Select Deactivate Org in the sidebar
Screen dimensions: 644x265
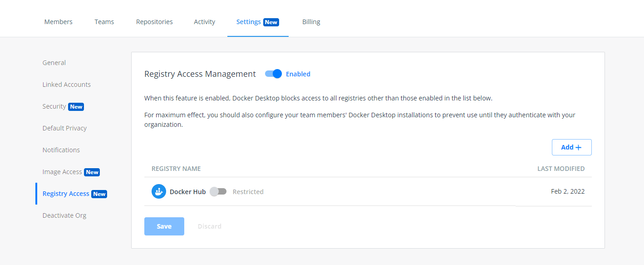click(64, 215)
